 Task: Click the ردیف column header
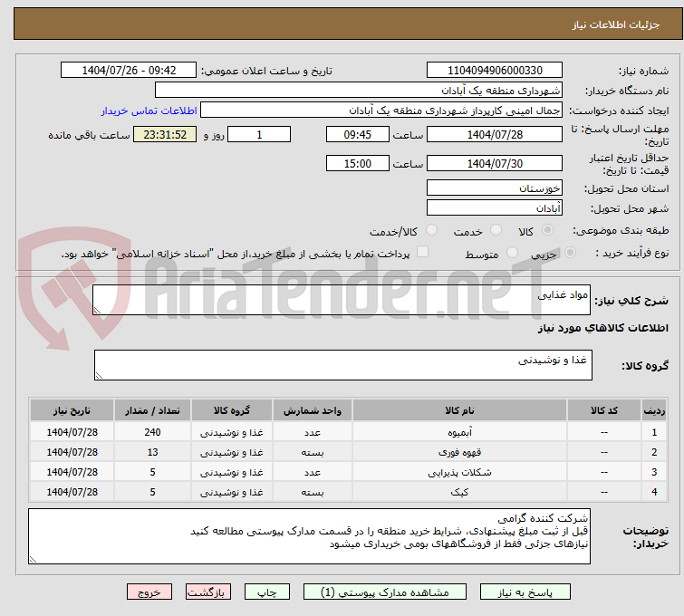[654, 410]
